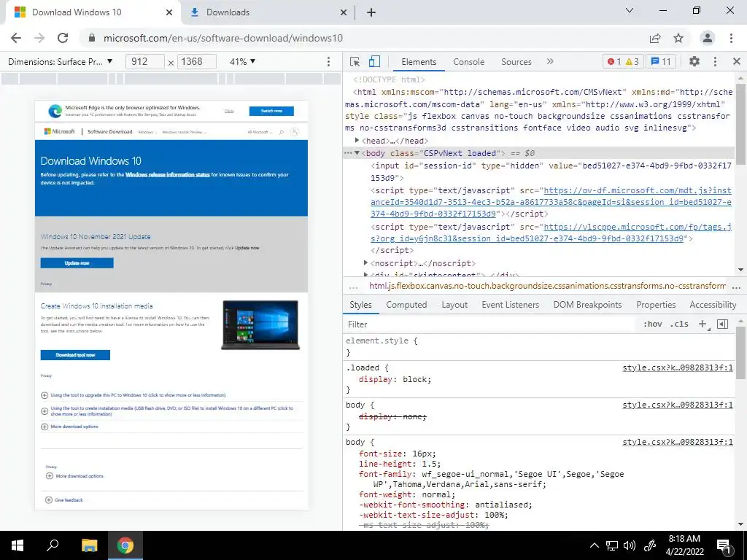The height and width of the screenshot is (560, 747).
Task: Expand the head element node
Action: 357,140
